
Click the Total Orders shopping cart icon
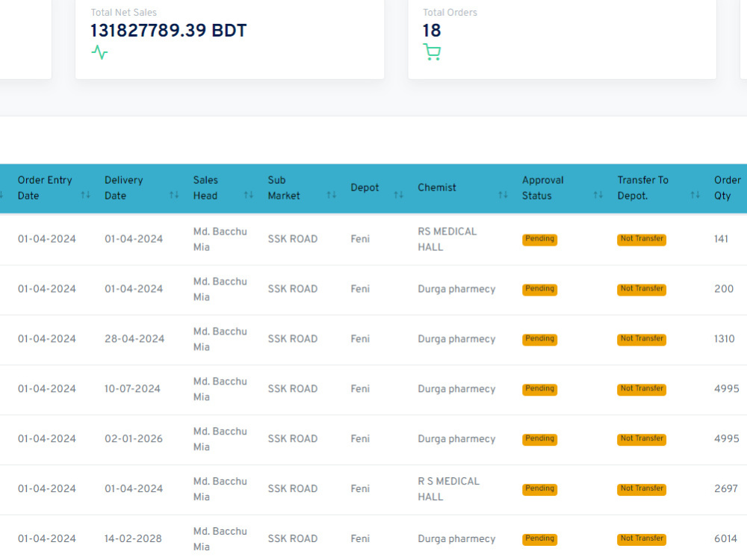pyautogui.click(x=432, y=52)
